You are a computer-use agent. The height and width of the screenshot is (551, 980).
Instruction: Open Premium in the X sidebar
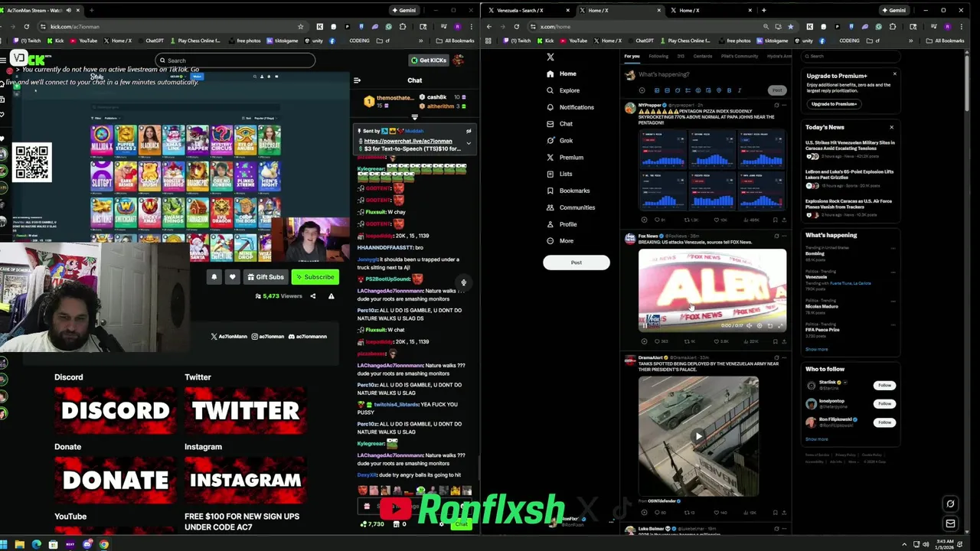point(565,158)
